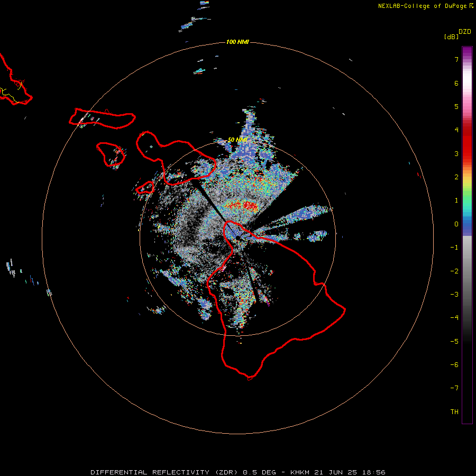Click the -1 value on color scale
The width and height of the screenshot is (476, 476).
click(454, 248)
